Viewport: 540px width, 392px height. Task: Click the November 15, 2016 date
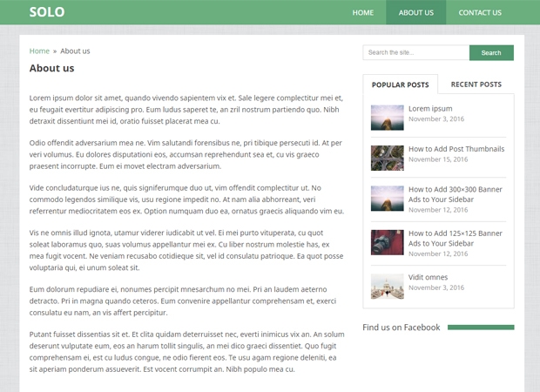[438, 159]
